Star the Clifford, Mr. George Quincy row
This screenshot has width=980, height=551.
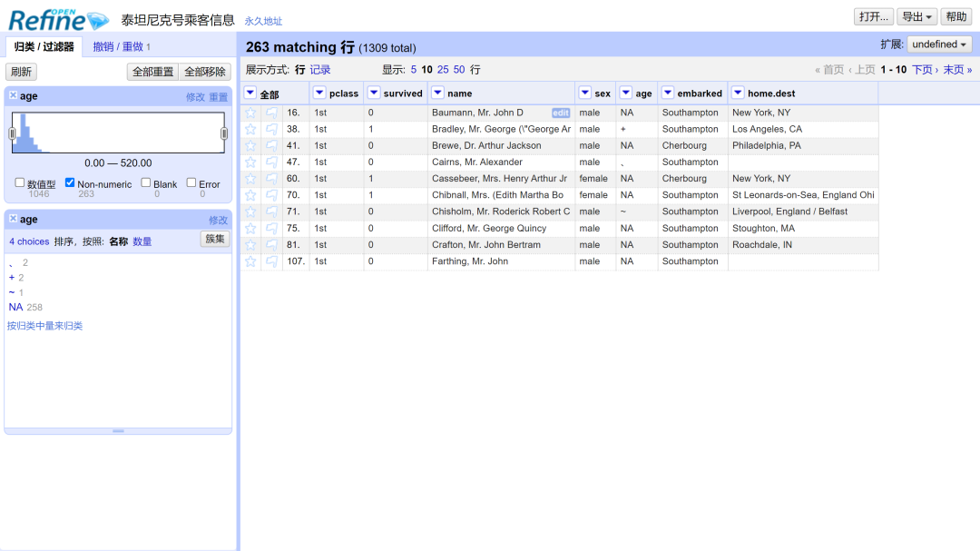tap(250, 228)
